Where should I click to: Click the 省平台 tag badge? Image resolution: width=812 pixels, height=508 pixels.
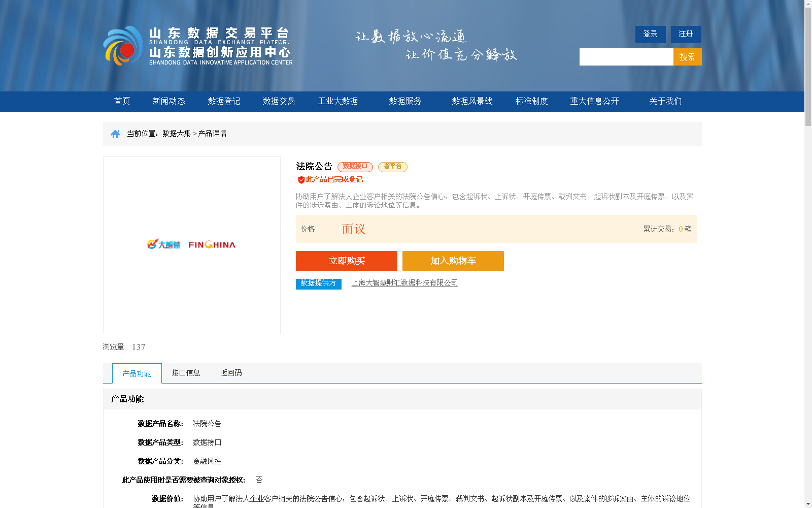(393, 167)
